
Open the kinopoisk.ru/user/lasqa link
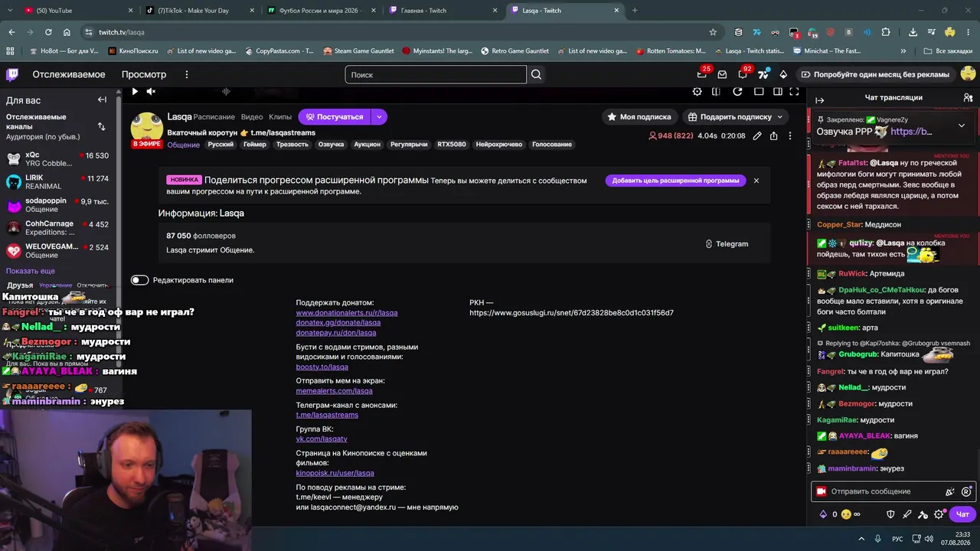(335, 473)
